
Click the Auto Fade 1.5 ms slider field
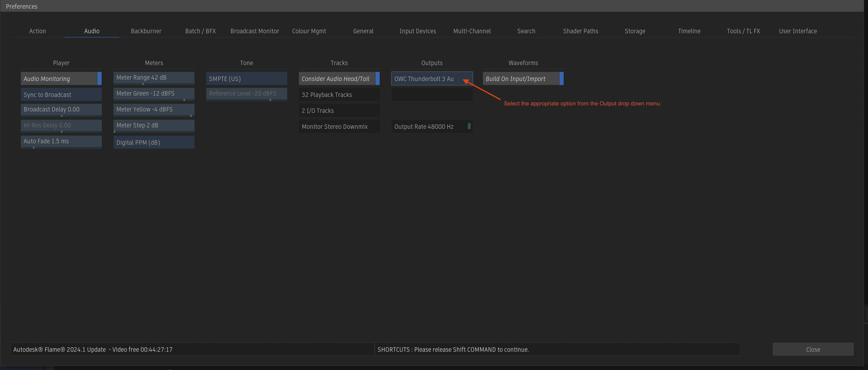tap(61, 141)
